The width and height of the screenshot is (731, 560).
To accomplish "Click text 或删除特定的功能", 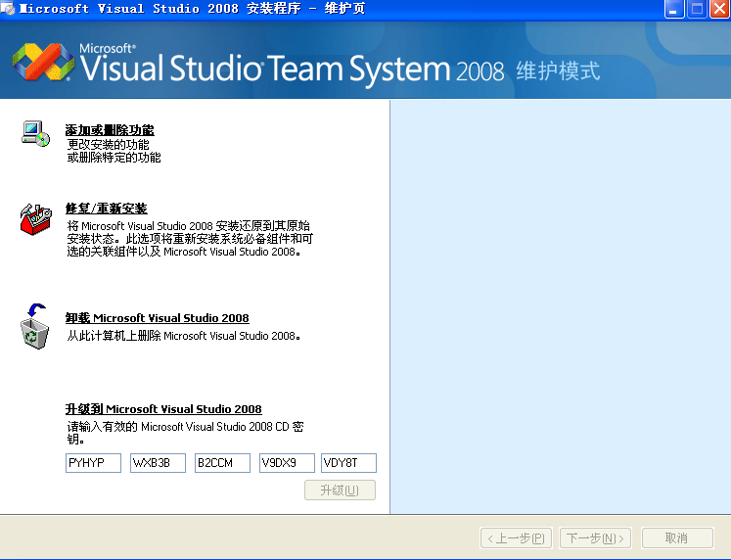I will click(114, 158).
